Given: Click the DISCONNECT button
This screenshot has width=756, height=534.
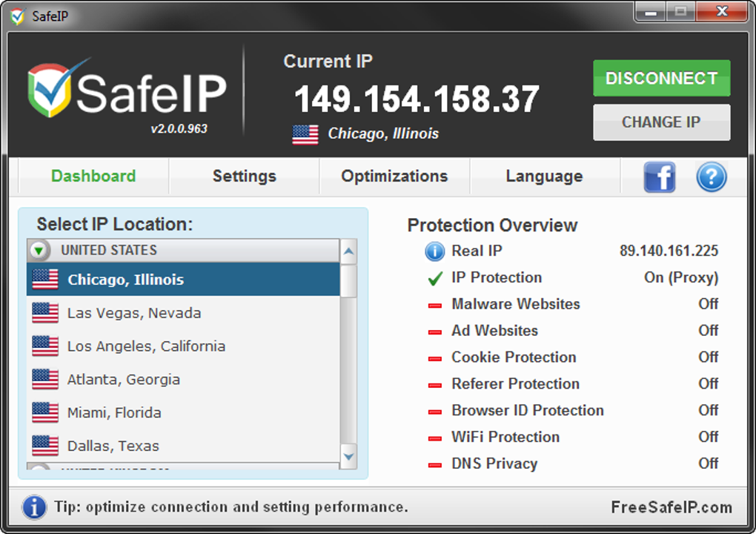Looking at the screenshot, I should pos(661,78).
